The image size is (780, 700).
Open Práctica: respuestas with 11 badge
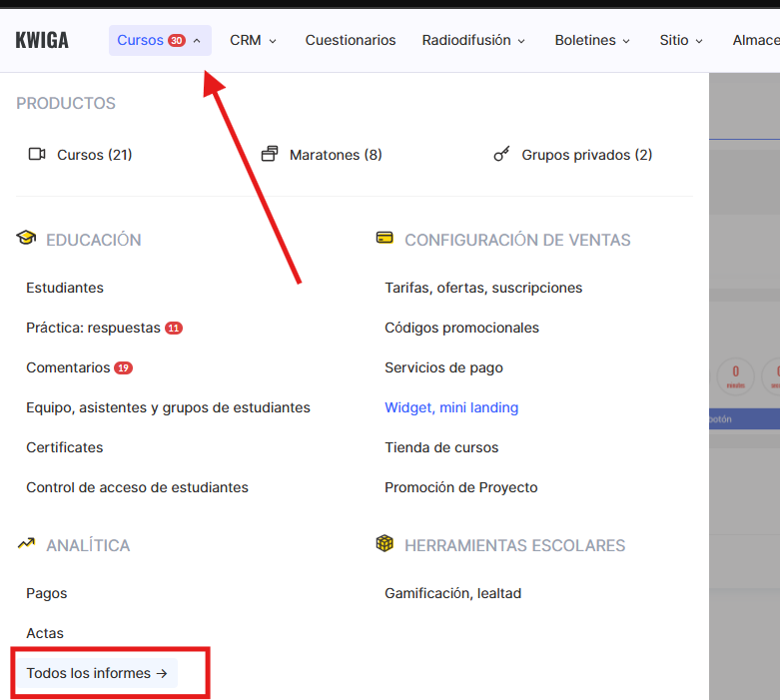[x=94, y=328]
